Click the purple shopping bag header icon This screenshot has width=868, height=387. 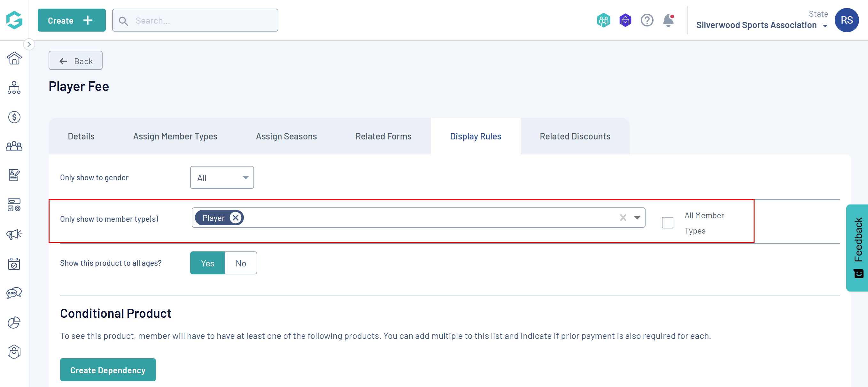coord(625,20)
